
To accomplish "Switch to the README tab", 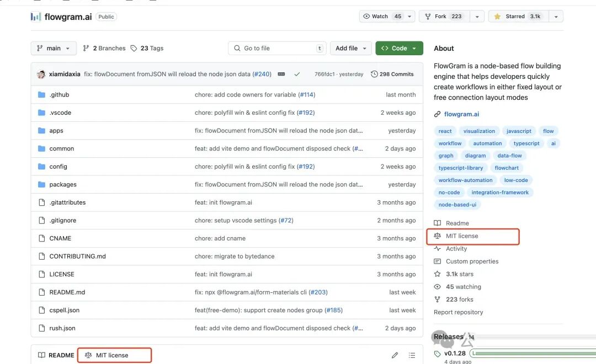I will coord(56,355).
